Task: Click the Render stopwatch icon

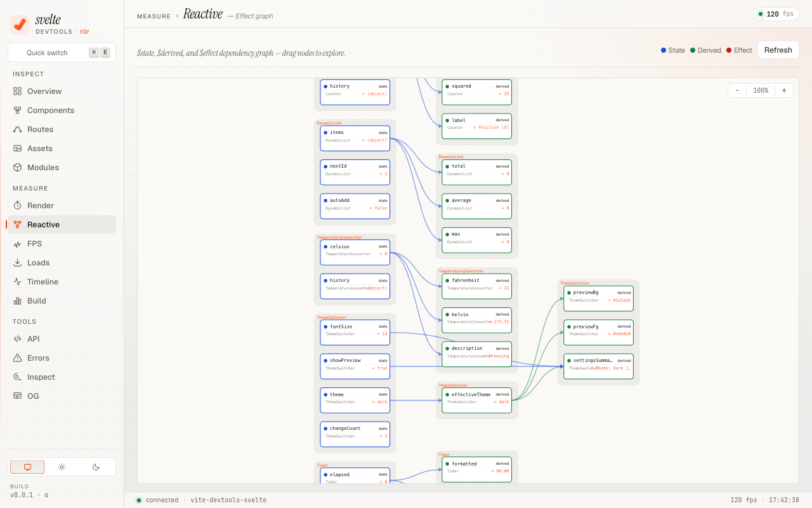Action: 18,206
